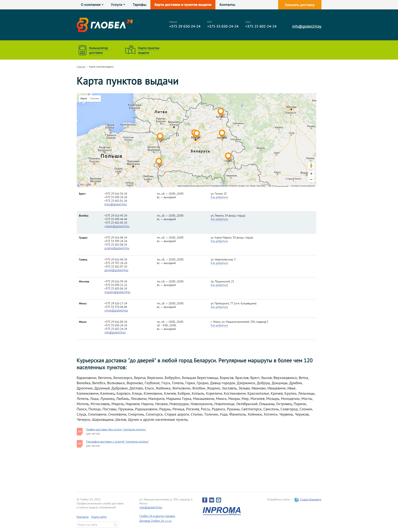Open Карта пунктов выдачи link
Screen dimensions: 398x532
(x=148, y=50)
